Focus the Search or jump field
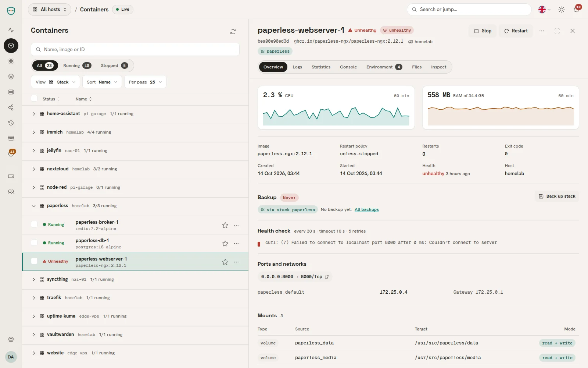 (x=469, y=10)
